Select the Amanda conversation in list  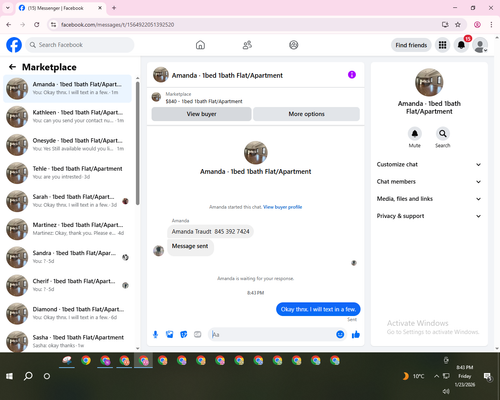(67, 89)
